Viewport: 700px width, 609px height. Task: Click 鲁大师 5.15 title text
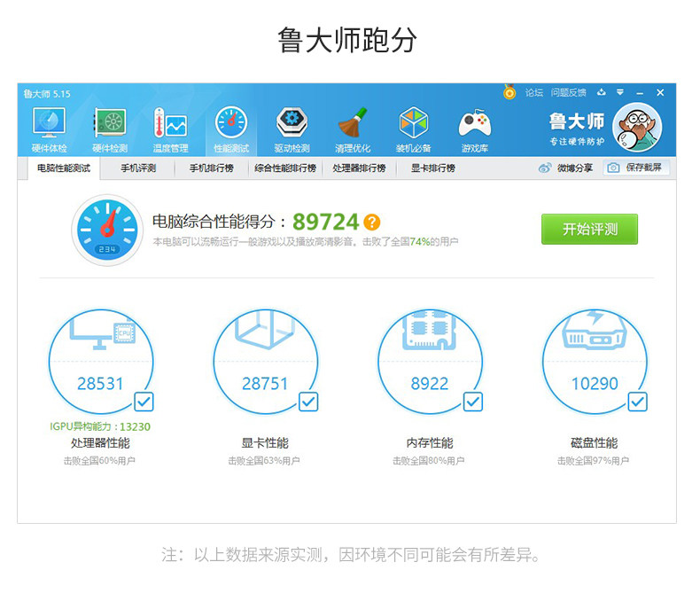point(47,94)
